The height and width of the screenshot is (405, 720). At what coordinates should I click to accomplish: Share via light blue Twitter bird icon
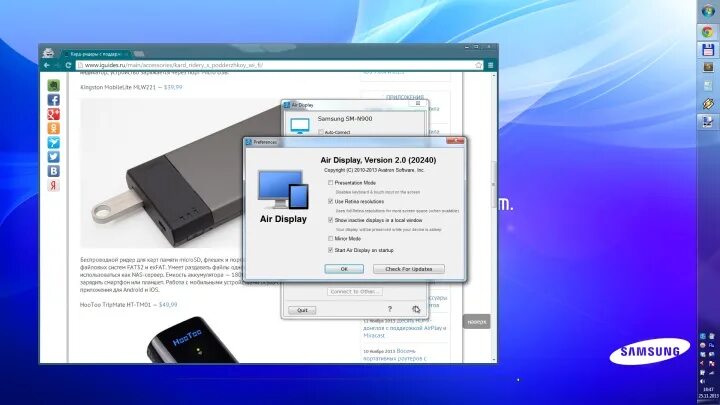tap(53, 142)
